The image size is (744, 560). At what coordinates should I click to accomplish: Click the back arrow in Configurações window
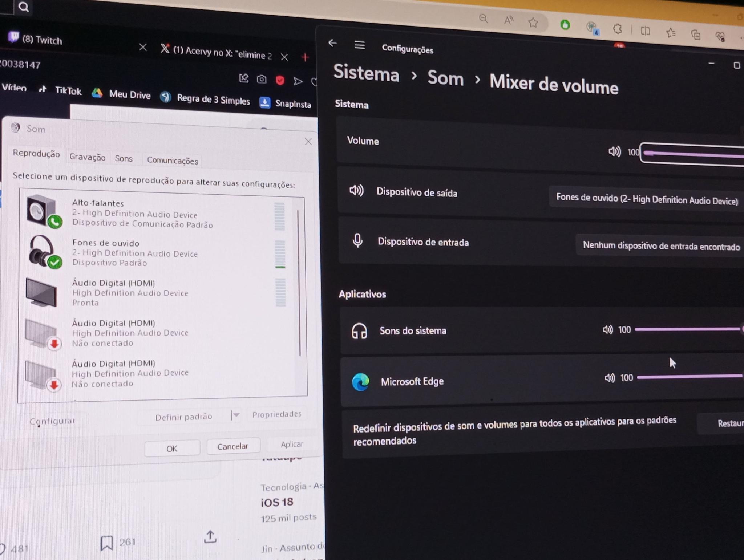[x=332, y=43]
